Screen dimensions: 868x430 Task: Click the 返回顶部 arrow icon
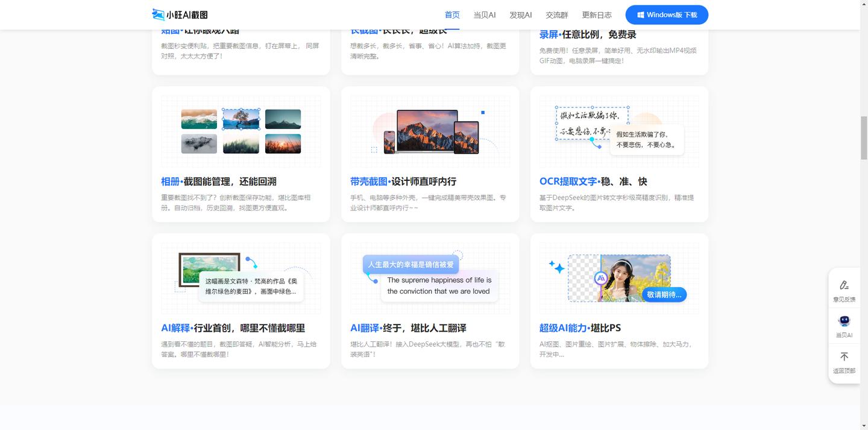844,357
